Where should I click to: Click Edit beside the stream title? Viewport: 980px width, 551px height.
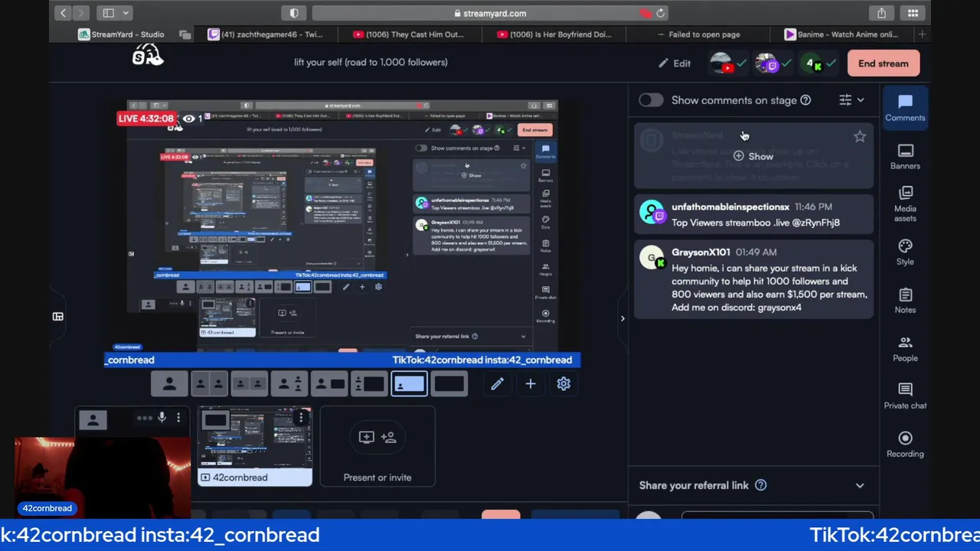click(674, 64)
